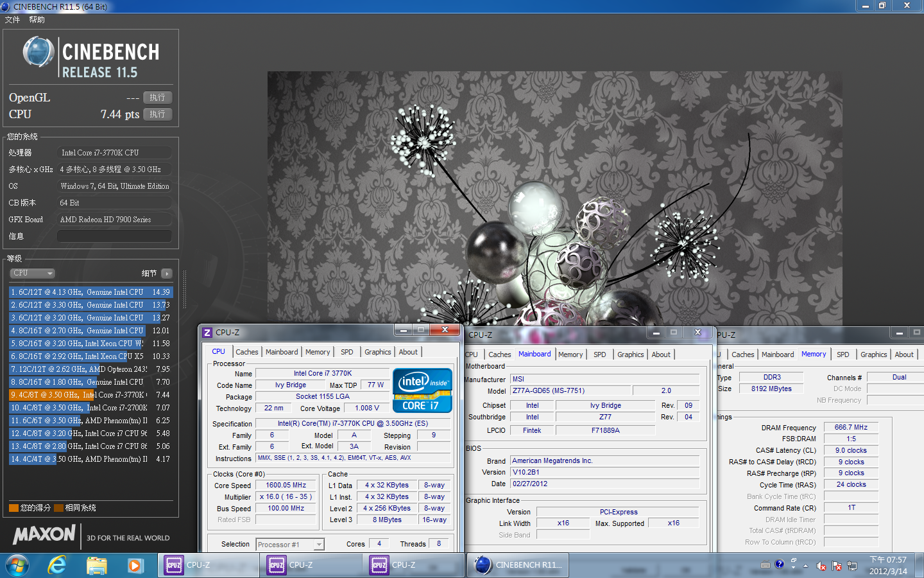Viewport: 924px width, 578px height.
Task: Open the 帮助 menu
Action: pyautogui.click(x=37, y=20)
